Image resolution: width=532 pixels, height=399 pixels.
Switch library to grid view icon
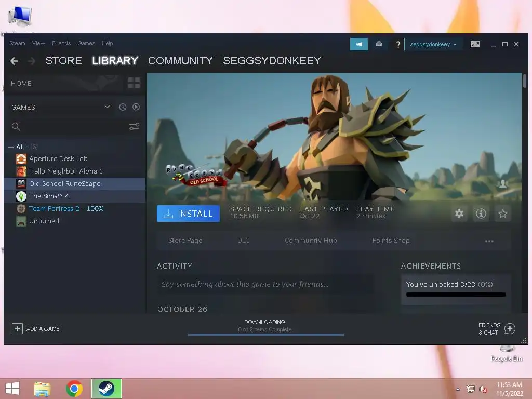tap(134, 83)
